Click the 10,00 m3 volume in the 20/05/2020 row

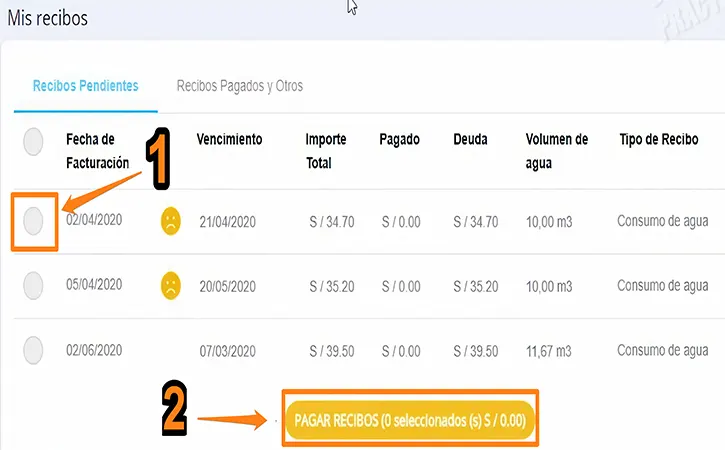click(x=549, y=287)
